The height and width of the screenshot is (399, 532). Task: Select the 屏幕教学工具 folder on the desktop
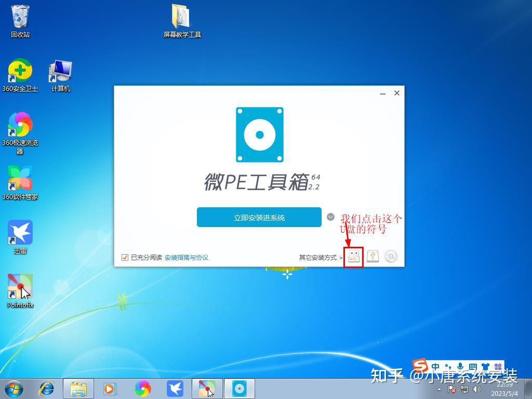182,21
